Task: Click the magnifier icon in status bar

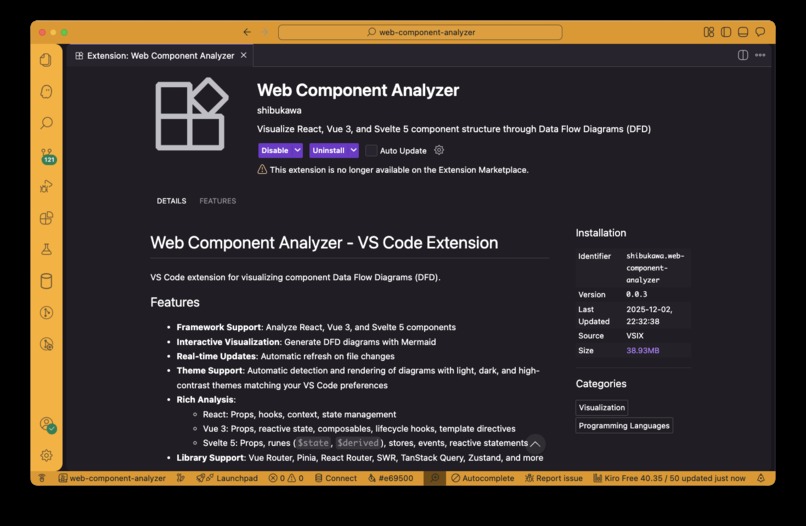Action: (435, 478)
